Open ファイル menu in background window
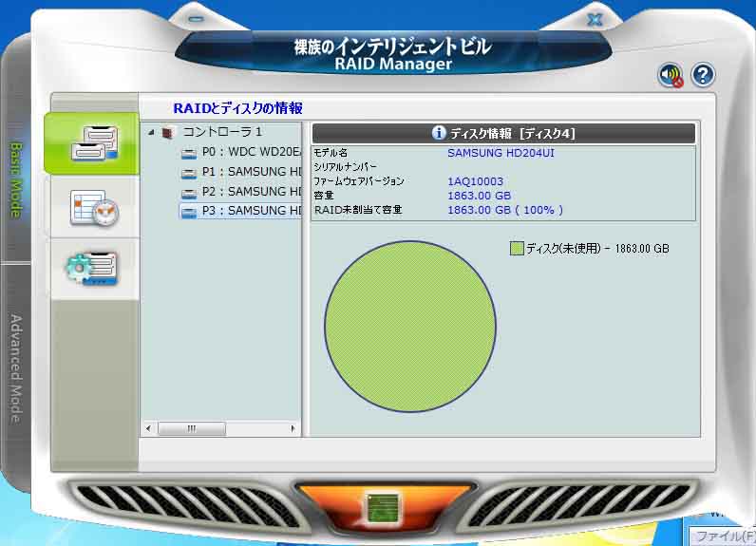756x546 pixels. (x=725, y=536)
